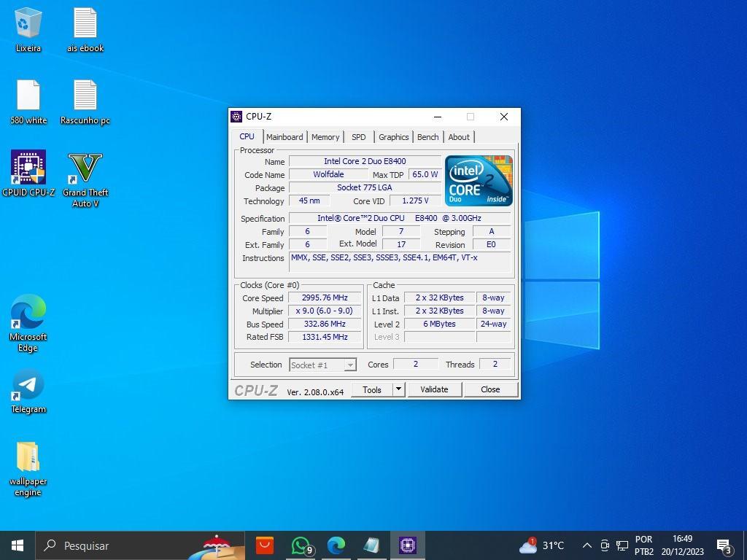
Task: Open WhatsApp from the taskbar
Action: [x=301, y=545]
